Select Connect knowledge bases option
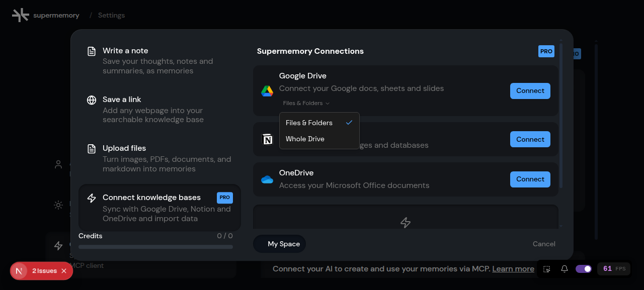The image size is (644, 290). 159,208
